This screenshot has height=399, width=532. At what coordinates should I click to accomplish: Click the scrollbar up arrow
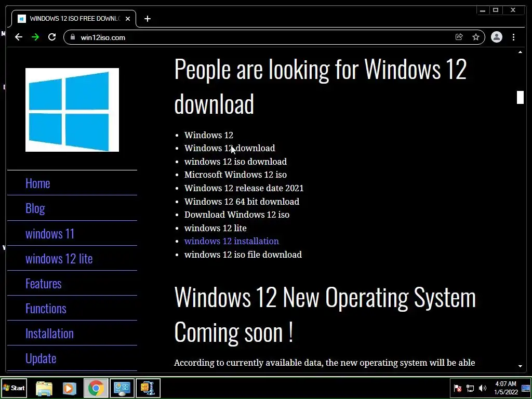point(520,52)
